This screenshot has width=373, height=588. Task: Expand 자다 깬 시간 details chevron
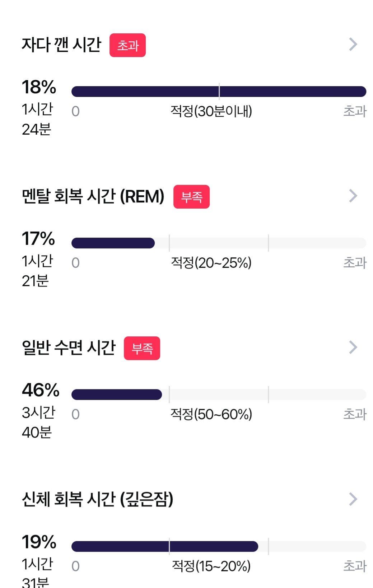[x=353, y=45]
